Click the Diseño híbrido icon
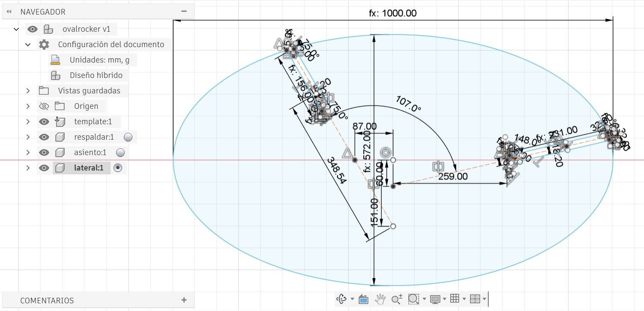The image size is (644, 311). [x=55, y=75]
